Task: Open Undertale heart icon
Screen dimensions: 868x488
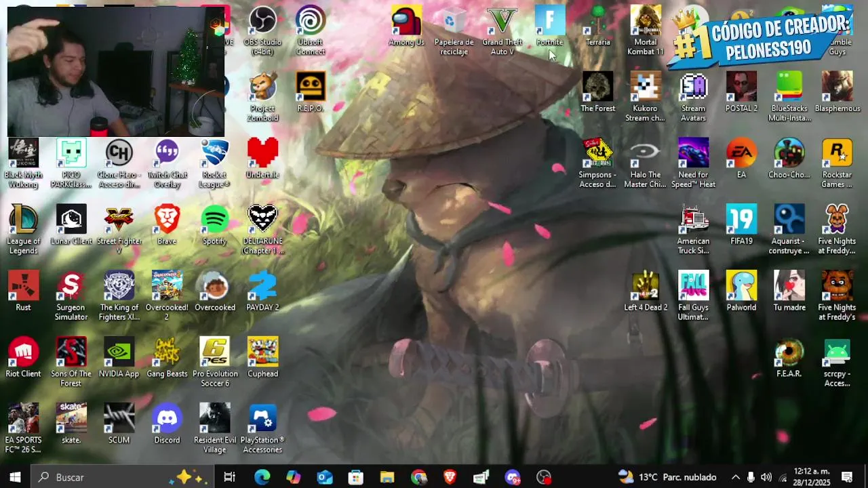Action: (x=262, y=159)
